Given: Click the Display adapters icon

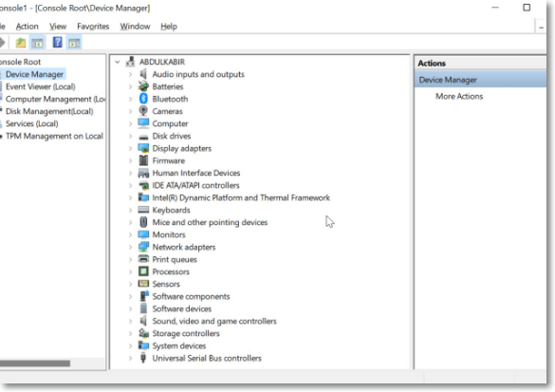Looking at the screenshot, I should tap(143, 148).
